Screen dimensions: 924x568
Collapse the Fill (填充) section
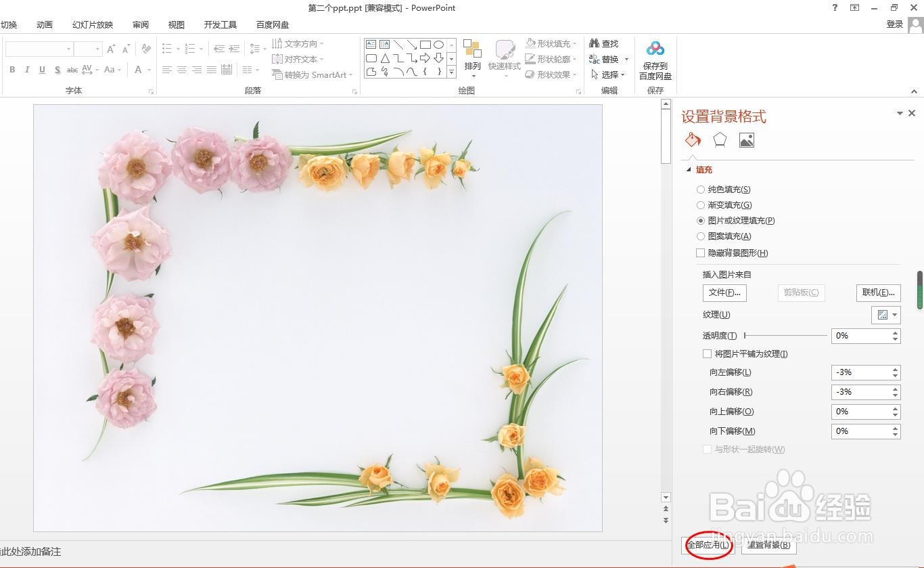[x=689, y=169]
